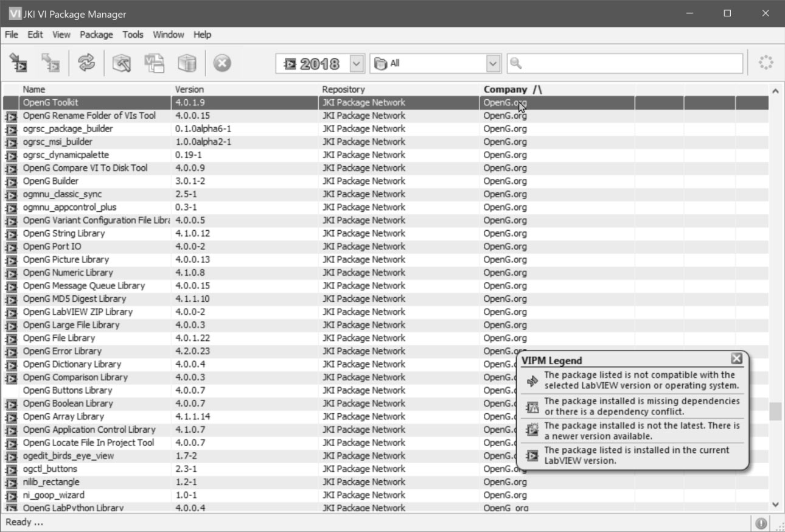Click the Install Package toolbar icon
Screen dimensions: 785x532
point(19,63)
